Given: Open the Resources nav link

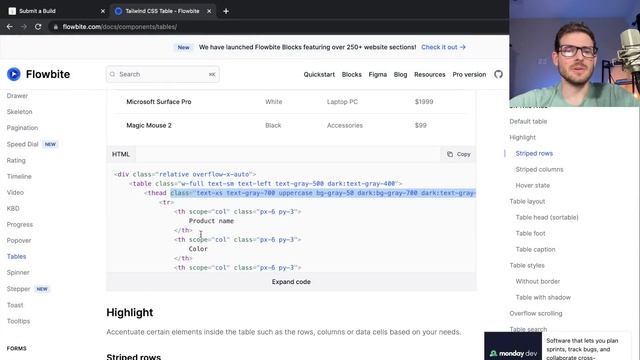Looking at the screenshot, I should tap(429, 75).
